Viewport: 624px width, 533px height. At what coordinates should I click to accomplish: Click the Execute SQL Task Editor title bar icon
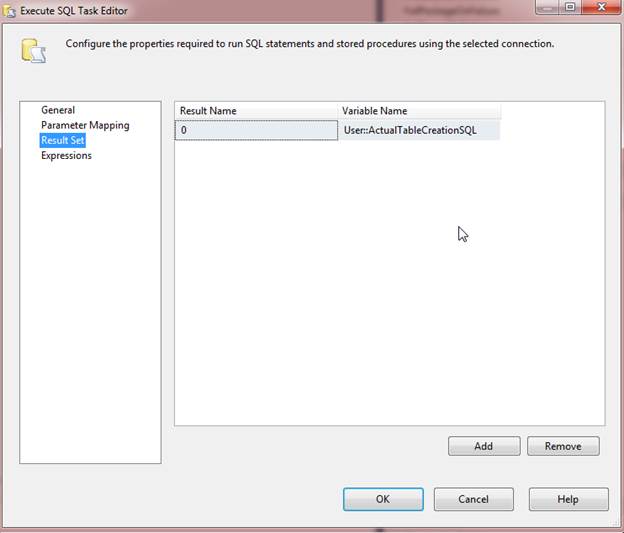point(10,10)
